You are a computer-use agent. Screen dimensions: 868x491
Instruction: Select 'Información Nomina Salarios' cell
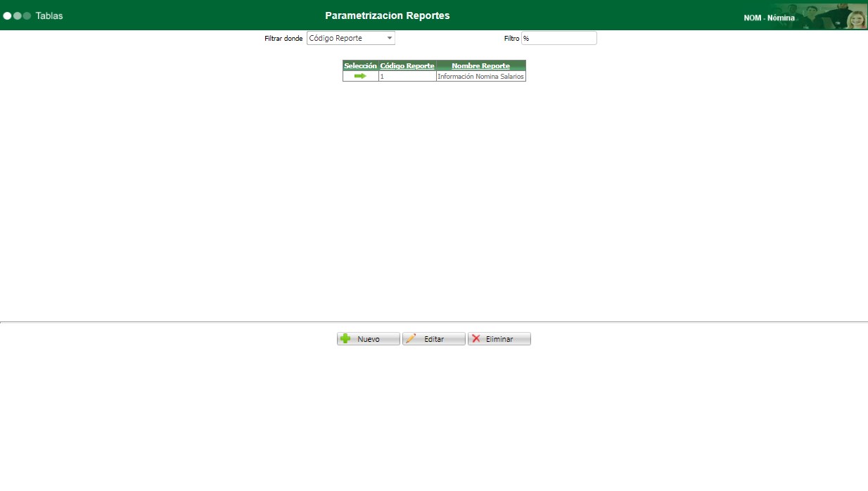tap(481, 76)
